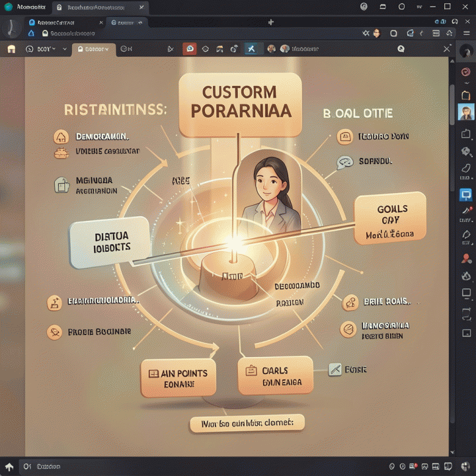Open the "AIN POINTS" card at the bottom
This screenshot has width=476, height=476.
pyautogui.click(x=178, y=378)
